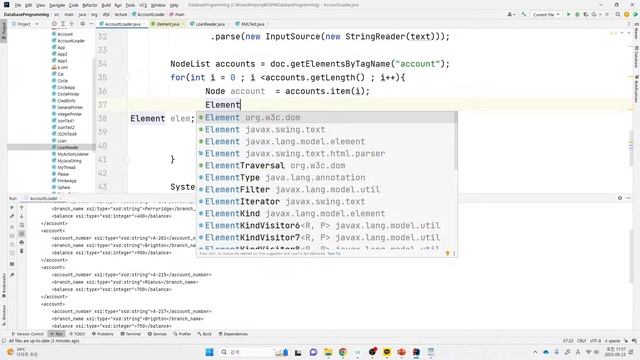Open Windows Start button on taskbar
640x360 pixels.
(x=209, y=352)
